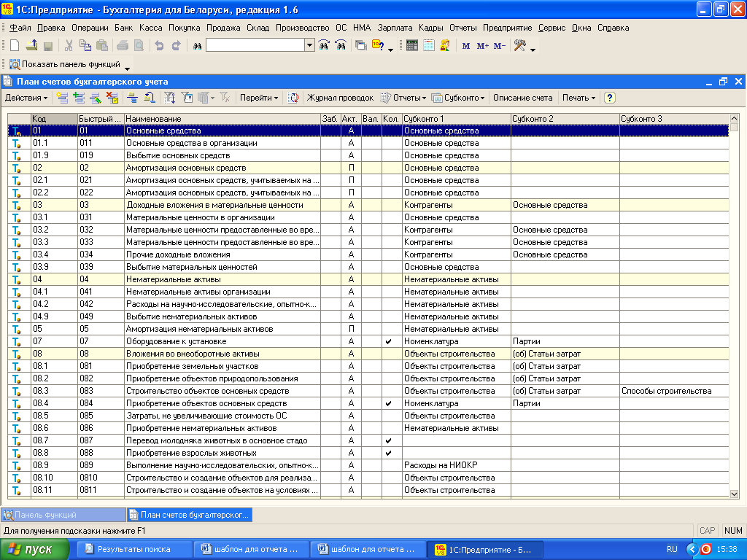Click the calculator icon in the main toolbar
This screenshot has width=747, height=560.
(411, 45)
